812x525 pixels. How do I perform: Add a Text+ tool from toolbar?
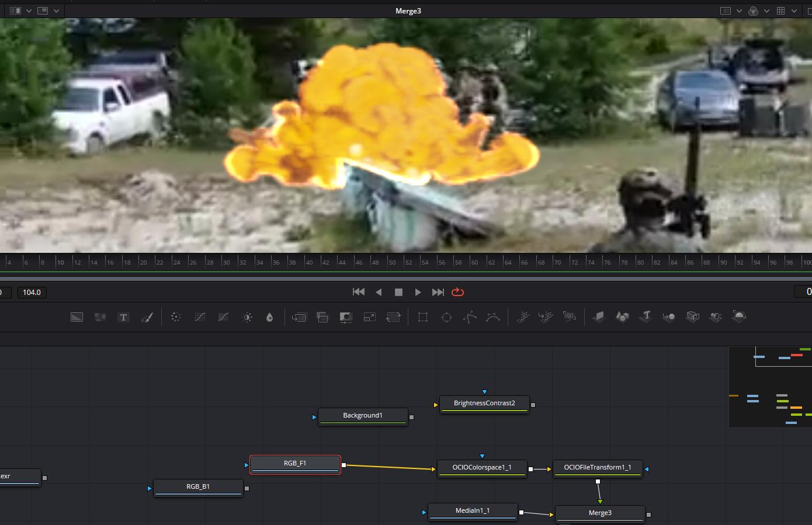(x=123, y=317)
